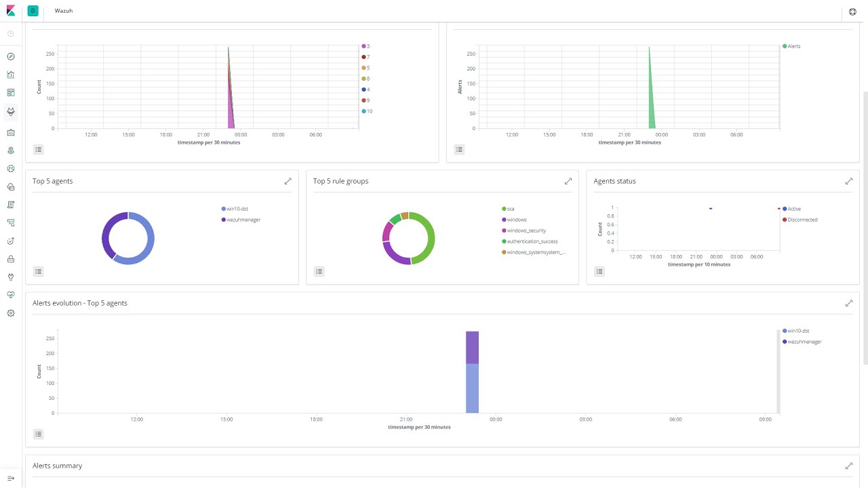868x488 pixels.
Task: Toggle legend in Top 5 rule groups
Action: [x=319, y=272]
